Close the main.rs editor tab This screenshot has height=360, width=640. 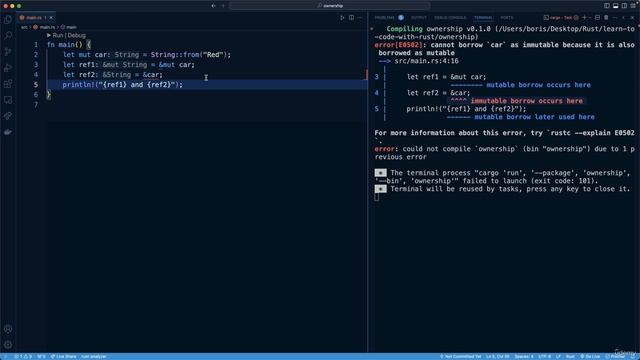pos(51,18)
